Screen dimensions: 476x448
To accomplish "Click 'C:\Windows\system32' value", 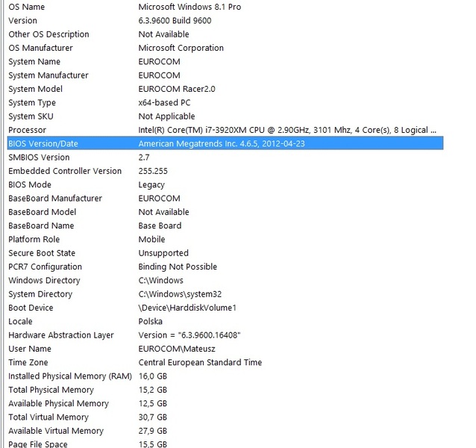I will coord(180,293).
